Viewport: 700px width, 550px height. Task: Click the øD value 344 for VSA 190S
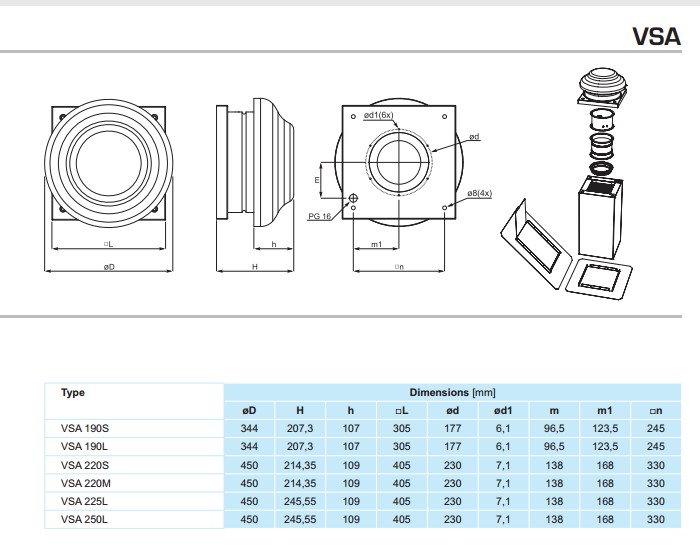(249, 428)
